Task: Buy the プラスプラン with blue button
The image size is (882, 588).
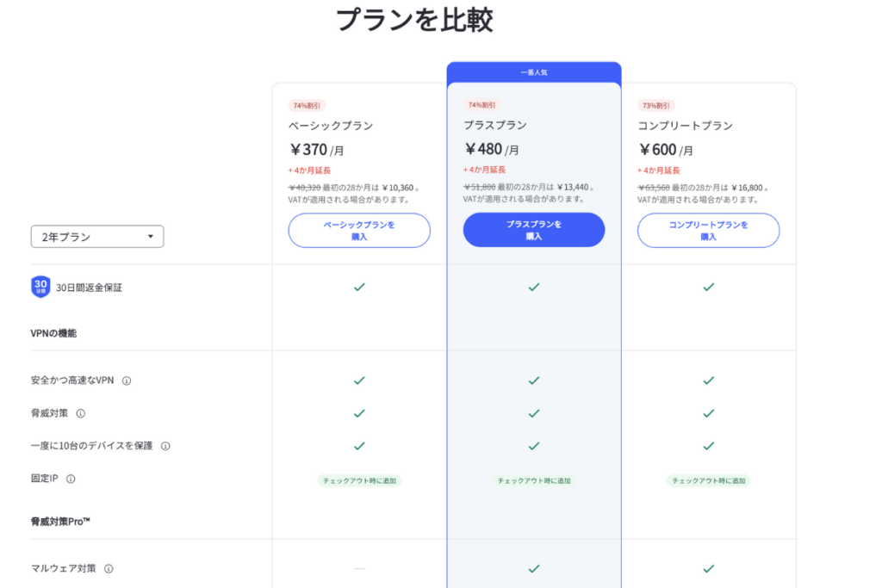Action: point(534,230)
